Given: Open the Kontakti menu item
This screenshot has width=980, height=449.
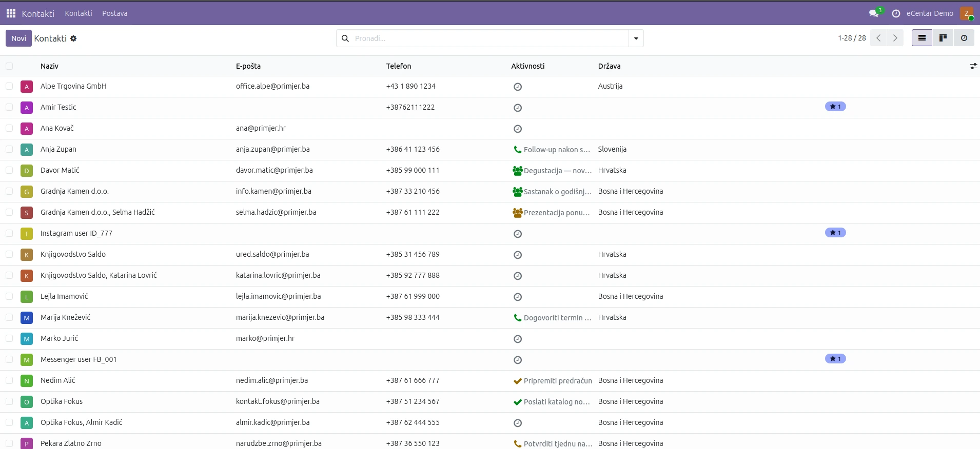Looking at the screenshot, I should [x=79, y=13].
